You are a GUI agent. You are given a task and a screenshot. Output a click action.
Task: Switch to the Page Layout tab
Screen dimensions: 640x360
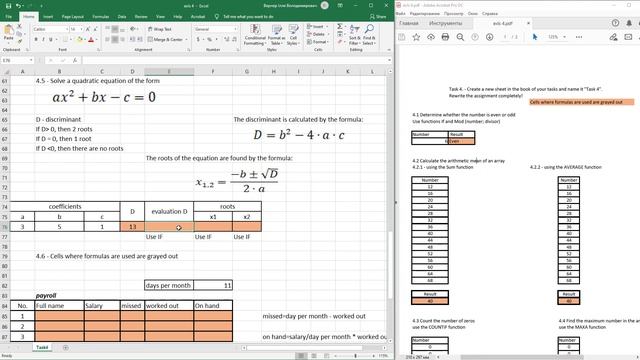click(x=73, y=17)
